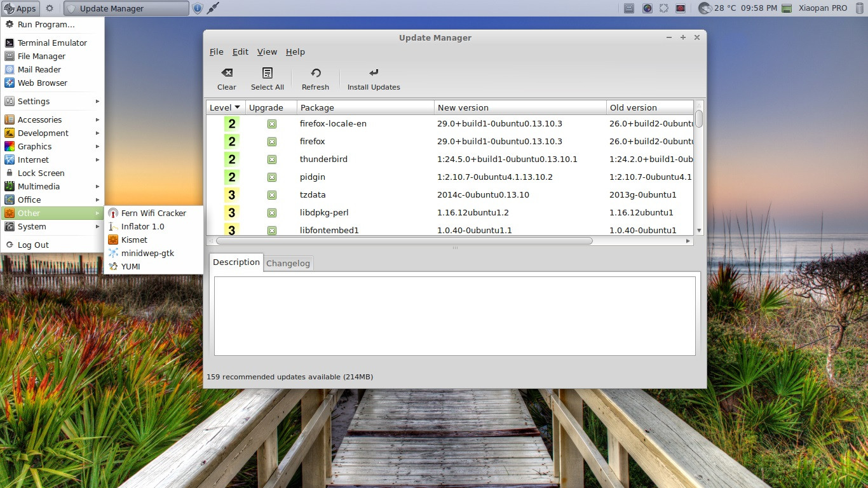The height and width of the screenshot is (488, 868).
Task: Toggle upgrade checkbox for tzdata
Action: coord(272,195)
